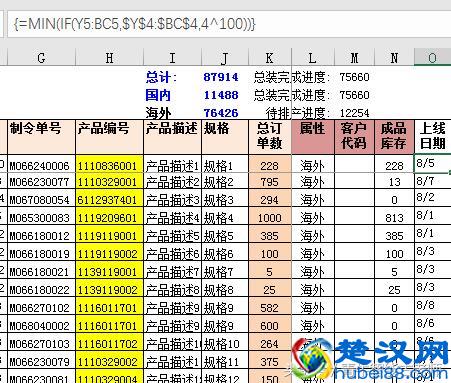Select product number 1110836001
The width and height of the screenshot is (451, 383).
click(x=110, y=164)
